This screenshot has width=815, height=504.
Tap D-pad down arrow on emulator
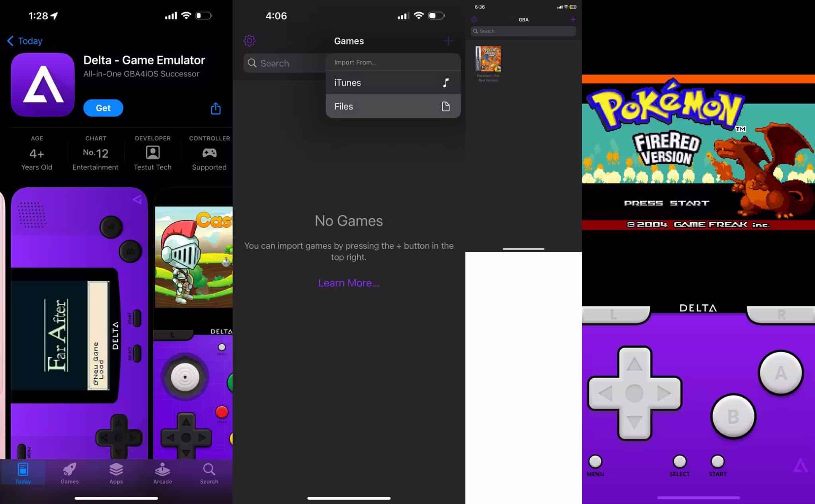pos(634,422)
